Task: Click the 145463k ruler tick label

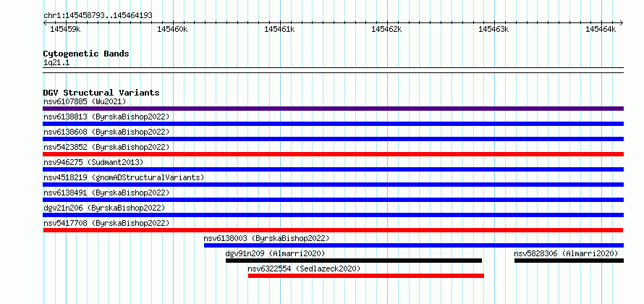Action: coord(494,29)
